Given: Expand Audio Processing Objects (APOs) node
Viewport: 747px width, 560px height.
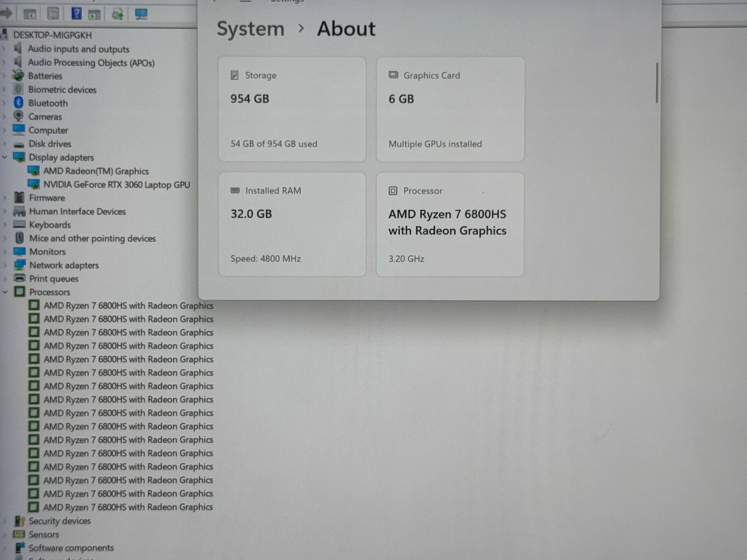Looking at the screenshot, I should [4, 62].
